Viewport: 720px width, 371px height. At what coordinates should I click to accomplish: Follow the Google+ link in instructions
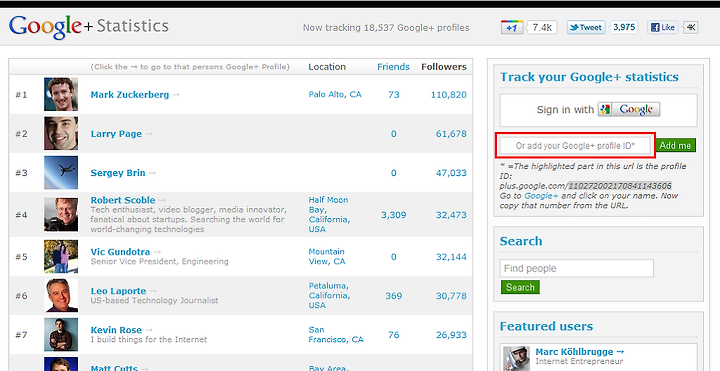coord(541,196)
